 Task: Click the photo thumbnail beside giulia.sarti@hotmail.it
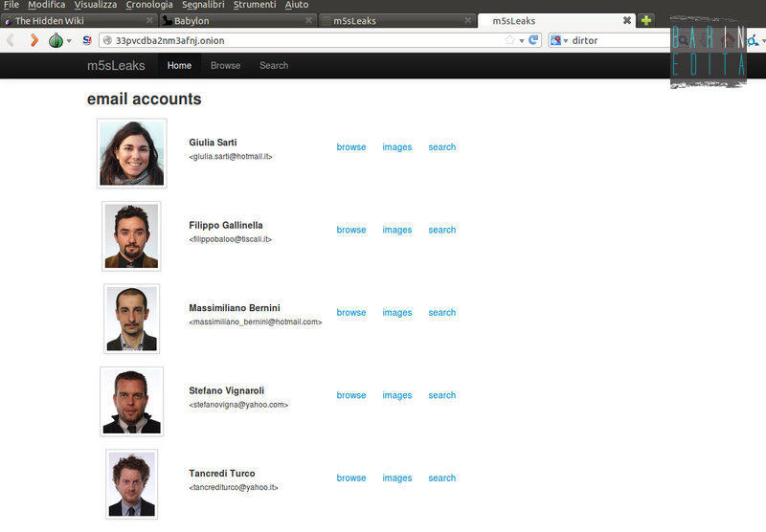132,153
